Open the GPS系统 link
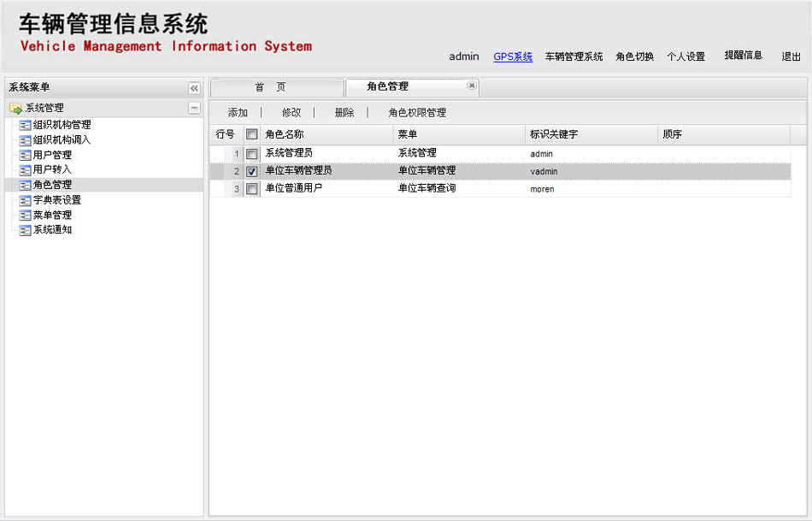Image resolution: width=812 pixels, height=521 pixels. 513,57
